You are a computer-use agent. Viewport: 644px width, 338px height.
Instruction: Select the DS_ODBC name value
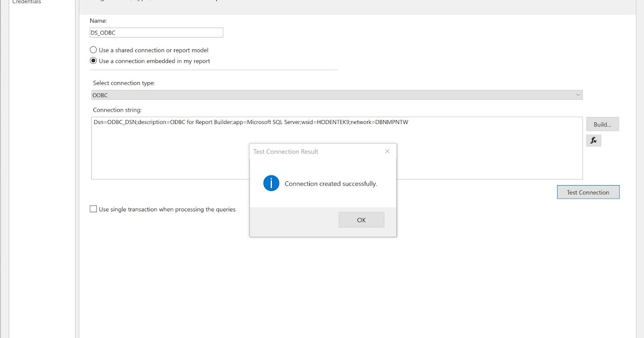(105, 32)
